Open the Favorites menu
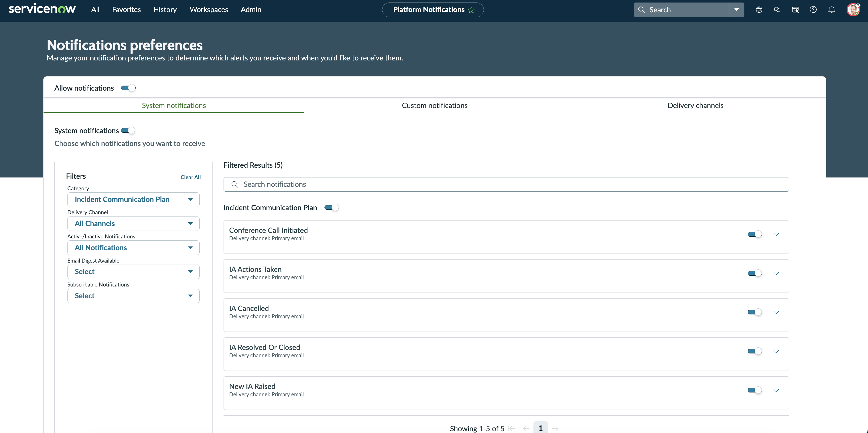Viewport: 868px width, 433px height. coord(126,9)
